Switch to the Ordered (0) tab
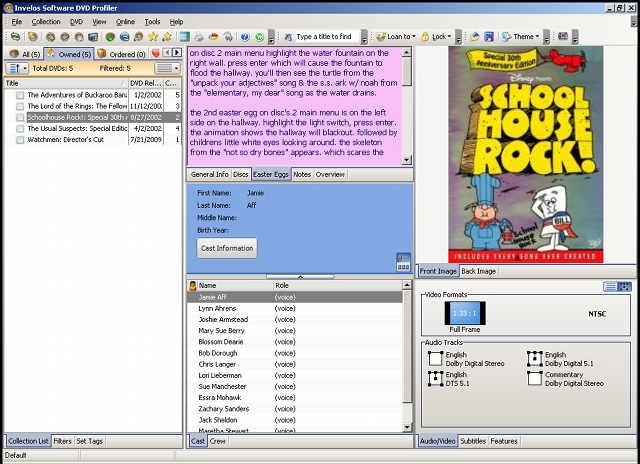This screenshot has width=640, height=464. (x=122, y=54)
